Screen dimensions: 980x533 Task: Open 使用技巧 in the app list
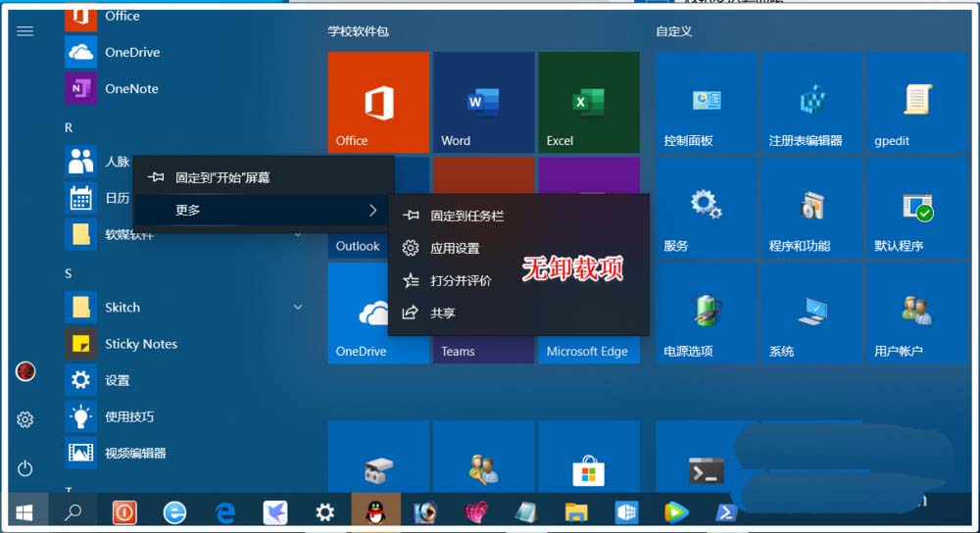pos(184,416)
